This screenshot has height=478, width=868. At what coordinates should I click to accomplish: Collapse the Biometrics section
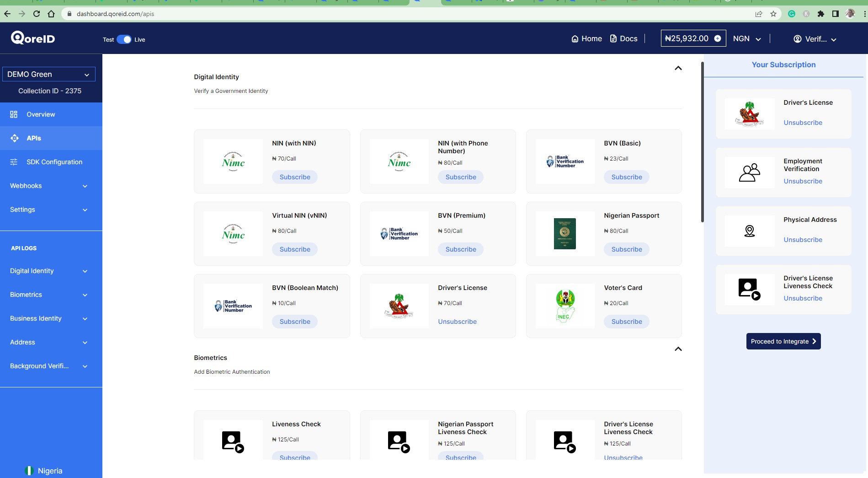(x=678, y=349)
